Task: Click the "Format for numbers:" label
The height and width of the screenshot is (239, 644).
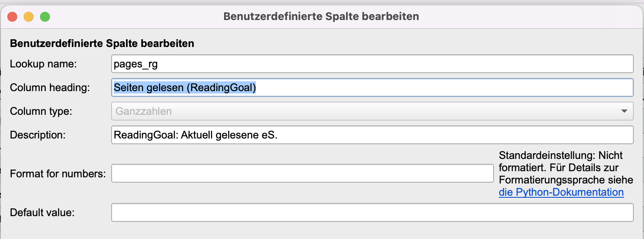Action: tap(58, 174)
